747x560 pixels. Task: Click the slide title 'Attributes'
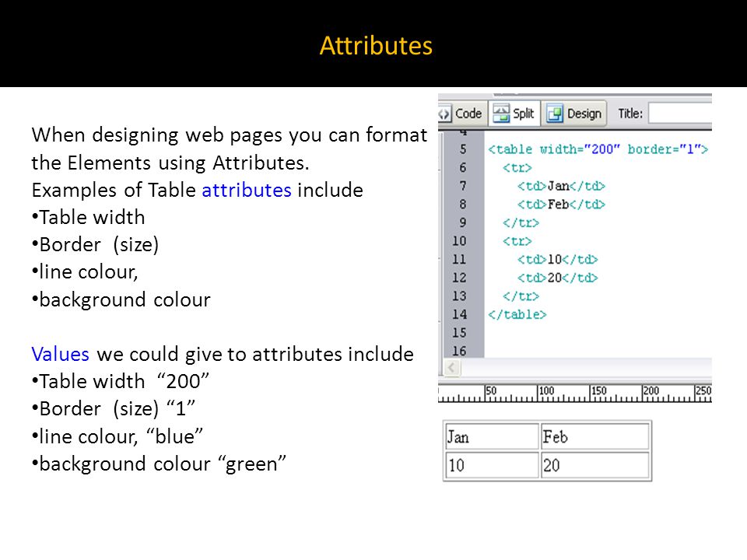click(376, 46)
